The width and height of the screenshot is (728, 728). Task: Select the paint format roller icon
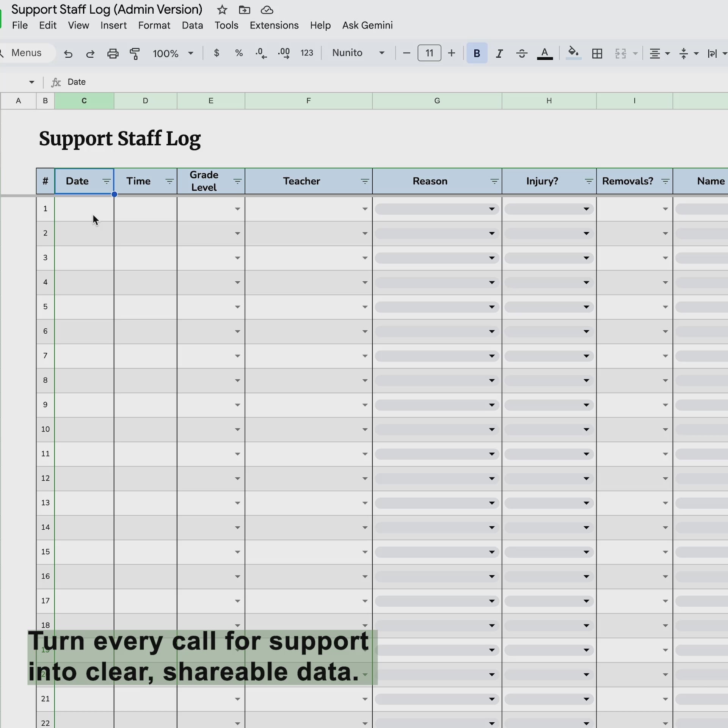pyautogui.click(x=135, y=53)
